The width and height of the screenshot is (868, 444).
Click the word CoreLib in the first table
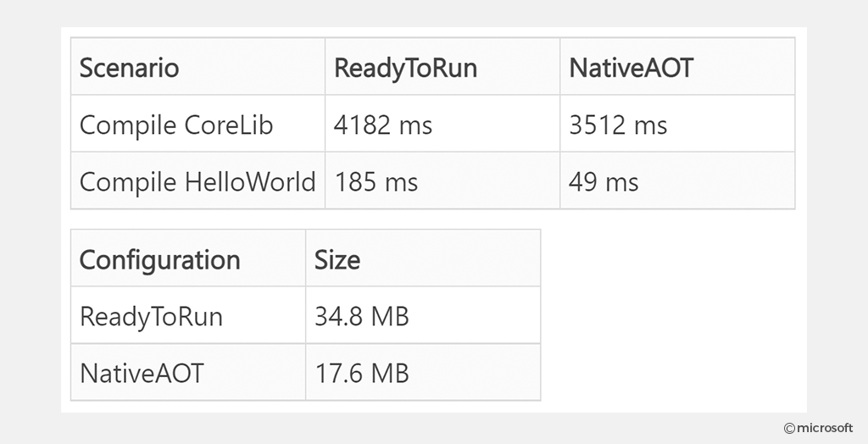[229, 125]
